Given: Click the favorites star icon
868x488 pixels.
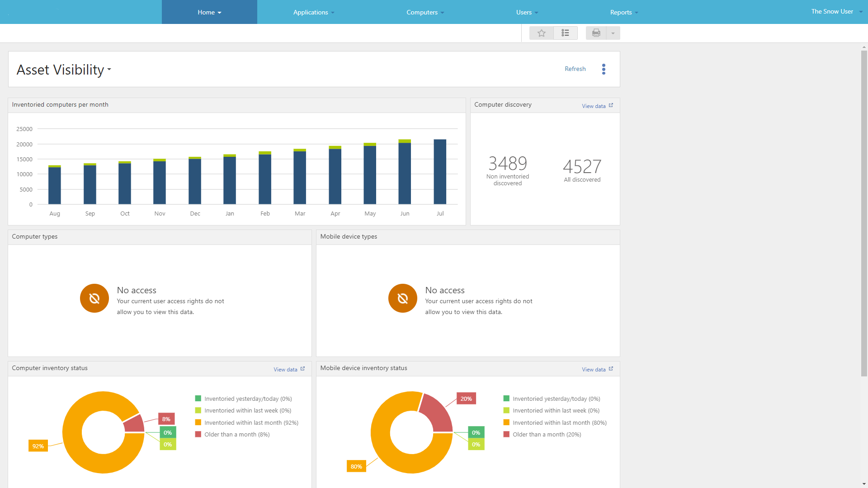Looking at the screenshot, I should [541, 33].
